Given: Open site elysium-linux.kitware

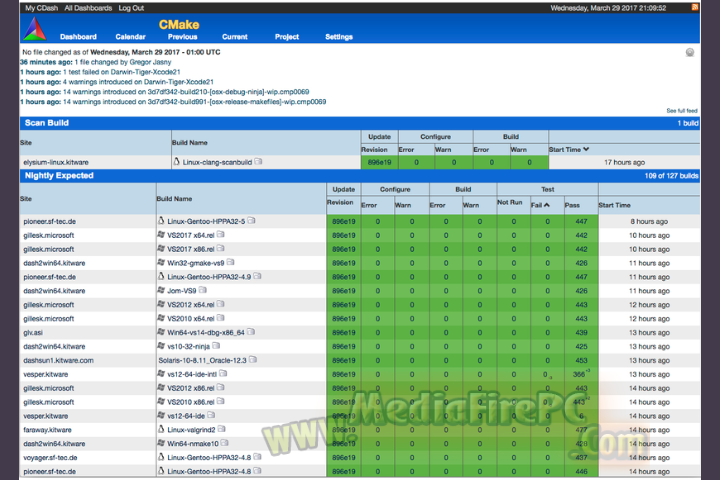Looking at the screenshot, I should pyautogui.click(x=56, y=162).
